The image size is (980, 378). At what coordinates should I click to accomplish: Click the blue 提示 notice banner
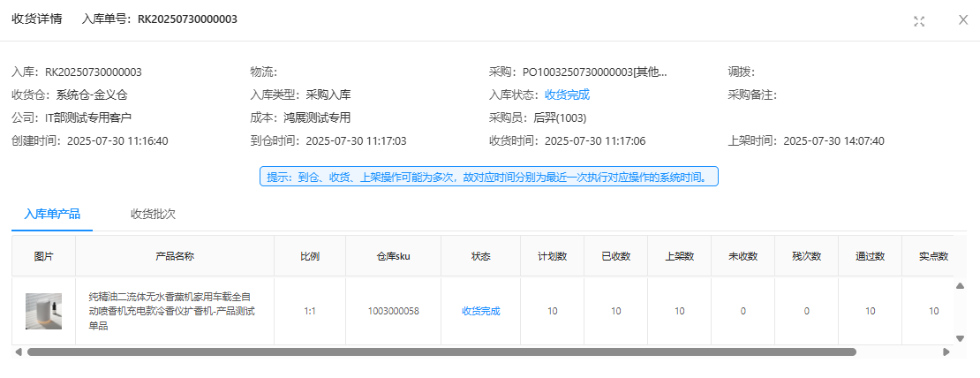(x=488, y=177)
